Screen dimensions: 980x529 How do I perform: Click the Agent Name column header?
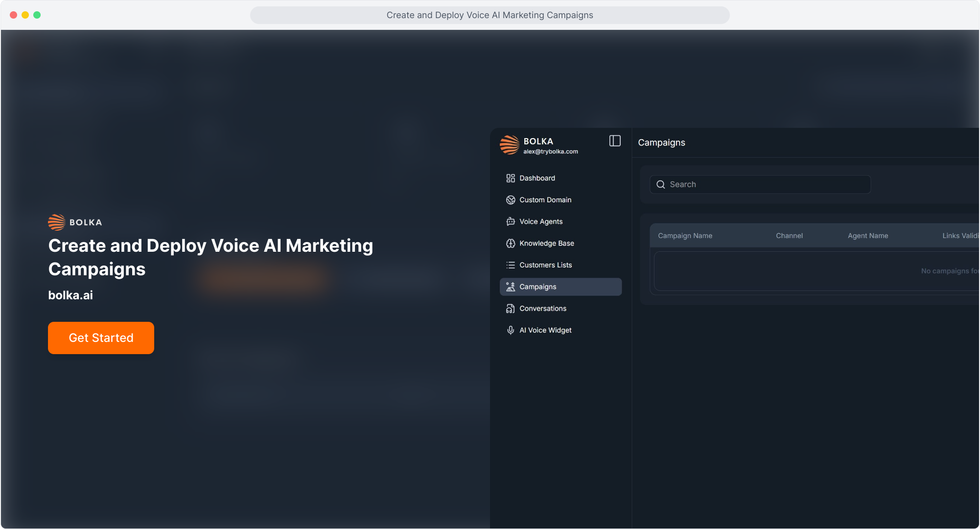point(867,236)
